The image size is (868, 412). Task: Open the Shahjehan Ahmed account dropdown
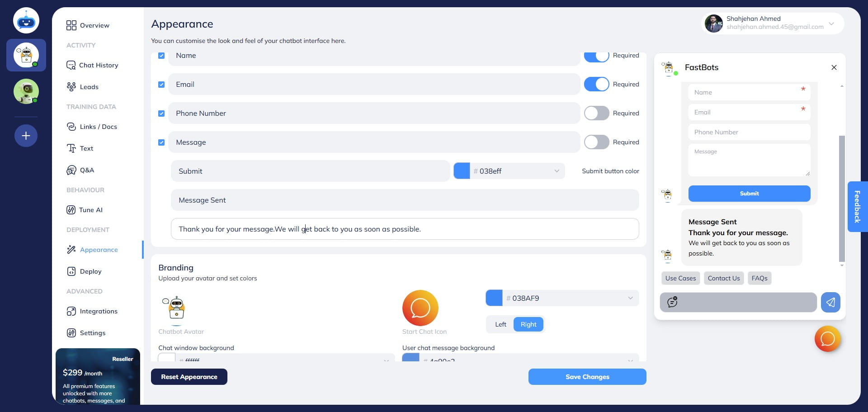pyautogui.click(x=831, y=24)
